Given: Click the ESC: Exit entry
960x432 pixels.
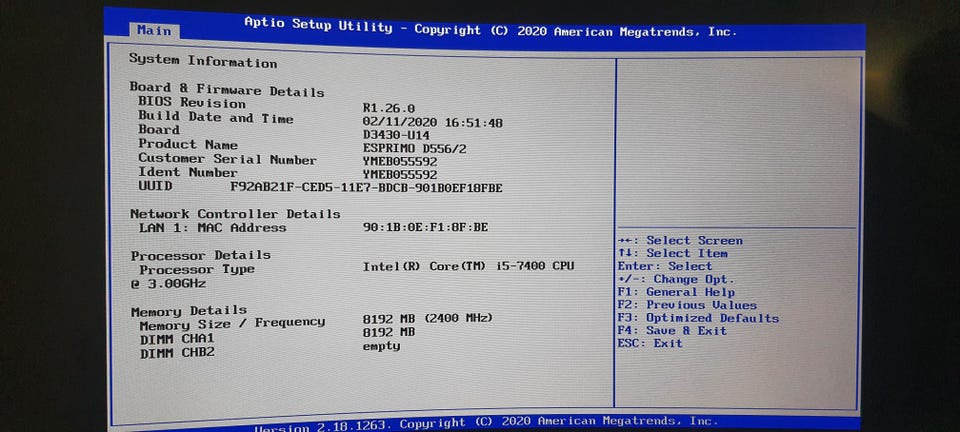Looking at the screenshot, I should (650, 344).
